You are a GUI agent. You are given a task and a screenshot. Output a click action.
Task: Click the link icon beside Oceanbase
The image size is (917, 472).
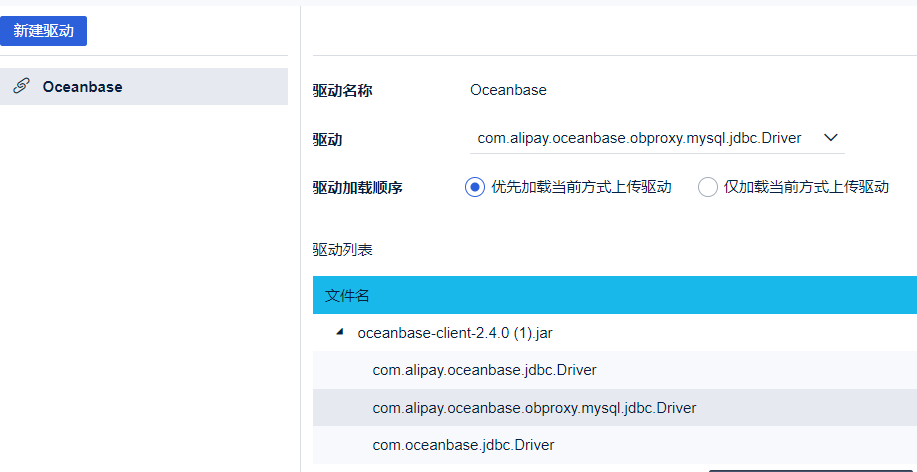click(x=21, y=87)
